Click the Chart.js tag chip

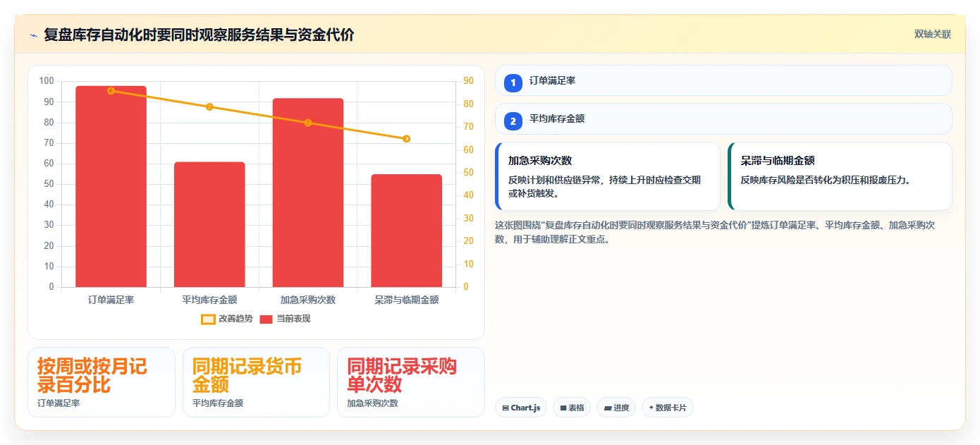coord(521,408)
